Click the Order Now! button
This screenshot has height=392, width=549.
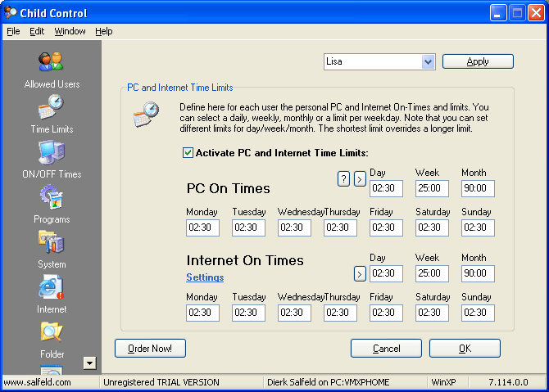coord(150,349)
